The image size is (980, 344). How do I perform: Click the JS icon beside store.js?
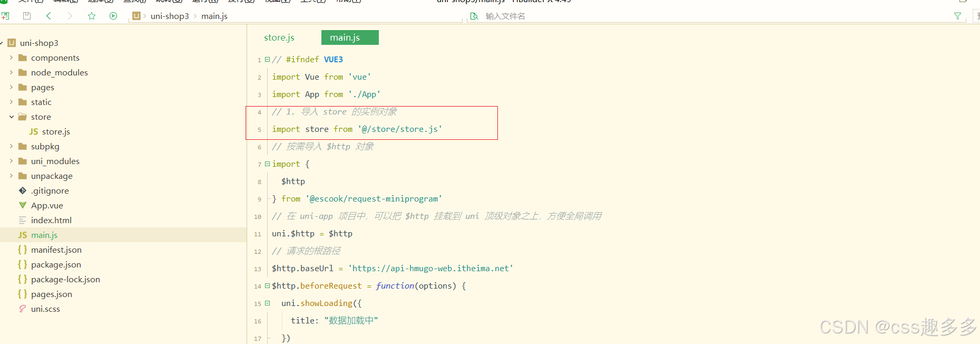[34, 131]
